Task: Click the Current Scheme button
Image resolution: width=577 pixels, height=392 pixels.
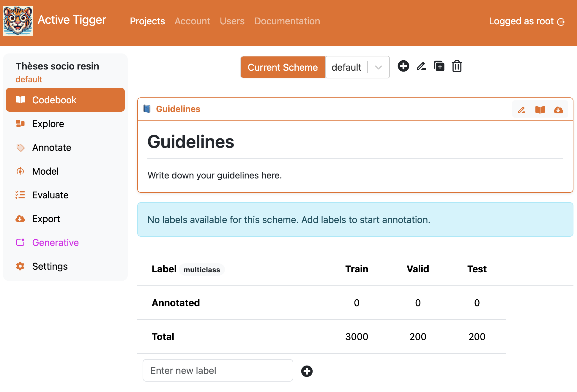Action: 283,67
